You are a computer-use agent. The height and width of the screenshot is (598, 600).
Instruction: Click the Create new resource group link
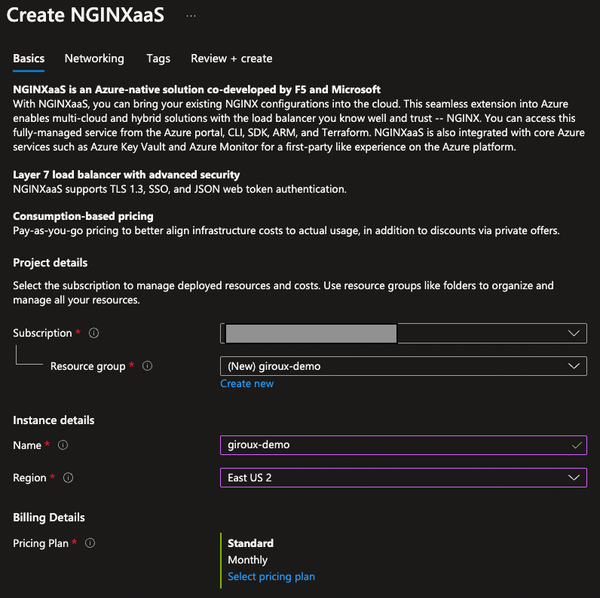[247, 384]
